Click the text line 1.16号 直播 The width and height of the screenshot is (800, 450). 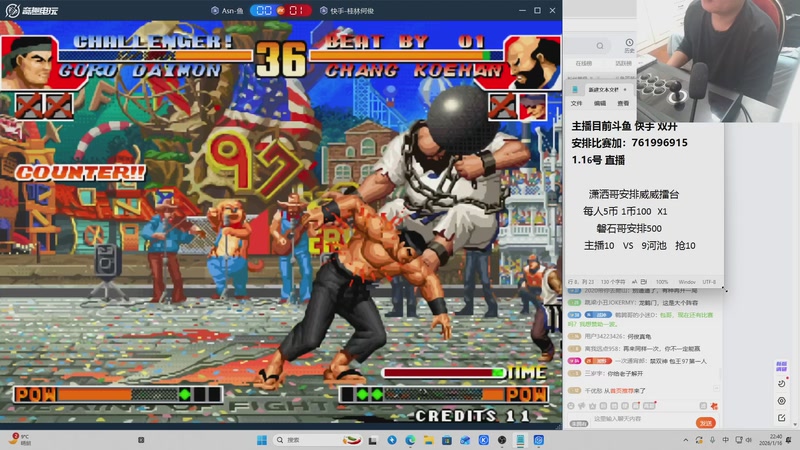598,160
